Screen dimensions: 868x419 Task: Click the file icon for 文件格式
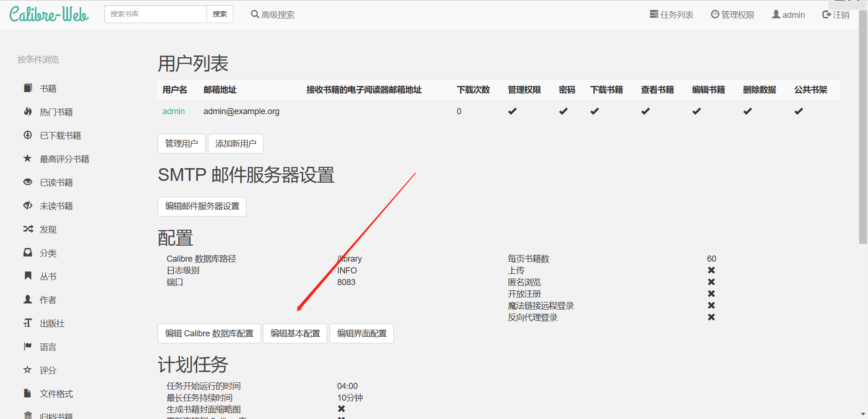[28, 394]
